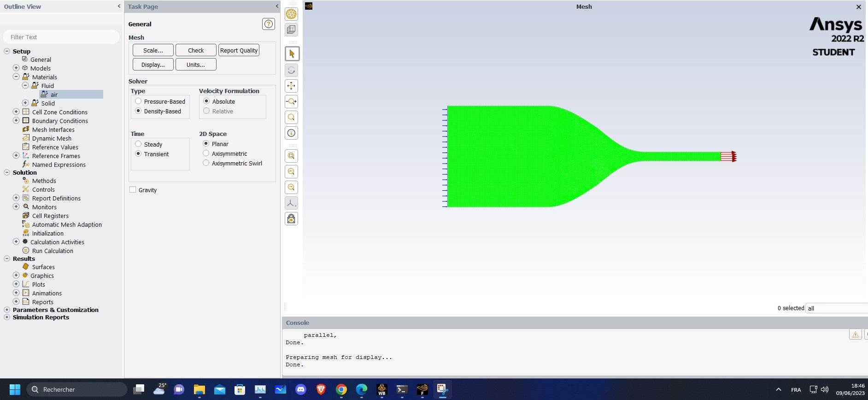868x400 pixels.
Task: Open the General task page help icon
Action: click(x=268, y=24)
